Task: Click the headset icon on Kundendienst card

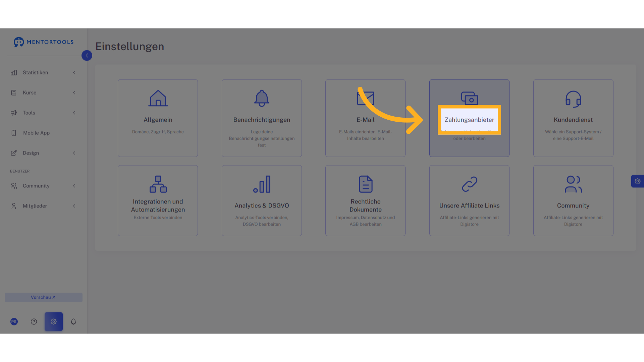Action: click(x=573, y=99)
